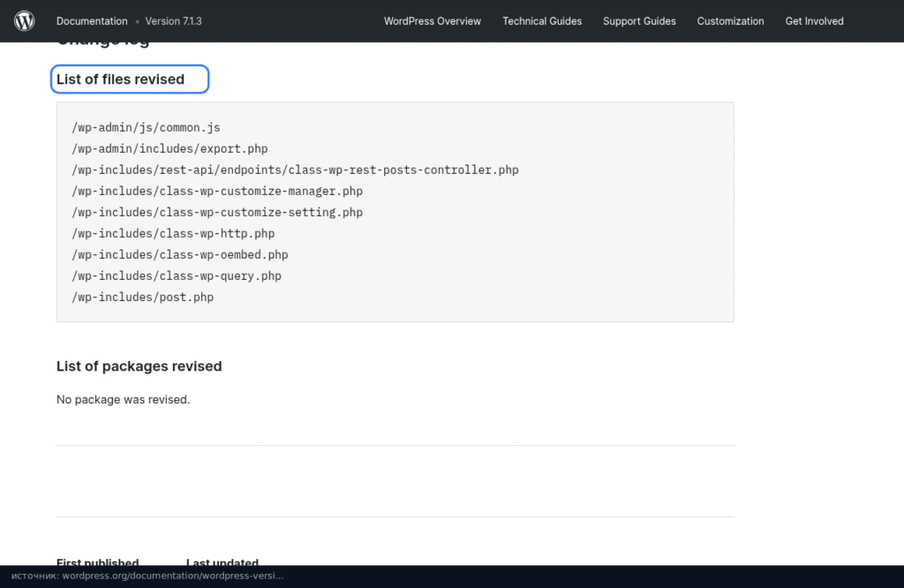Open the Get Involved menu

coord(814,21)
